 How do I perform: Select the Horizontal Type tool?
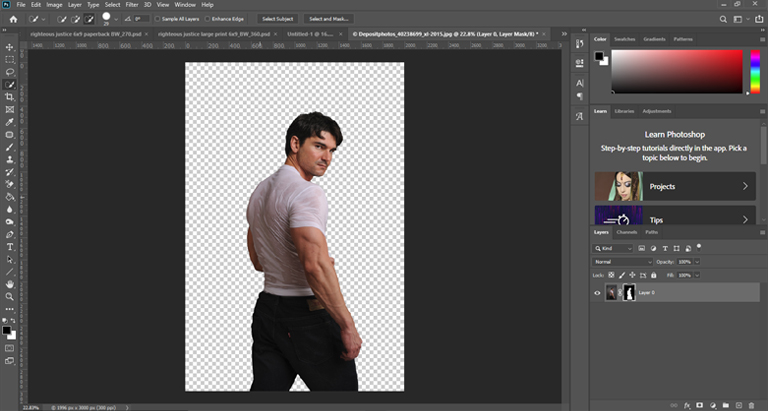click(10, 246)
